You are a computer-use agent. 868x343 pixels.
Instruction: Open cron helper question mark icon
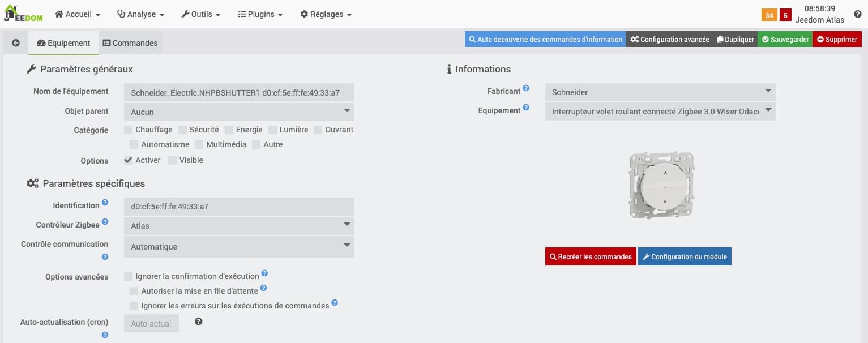point(198,321)
